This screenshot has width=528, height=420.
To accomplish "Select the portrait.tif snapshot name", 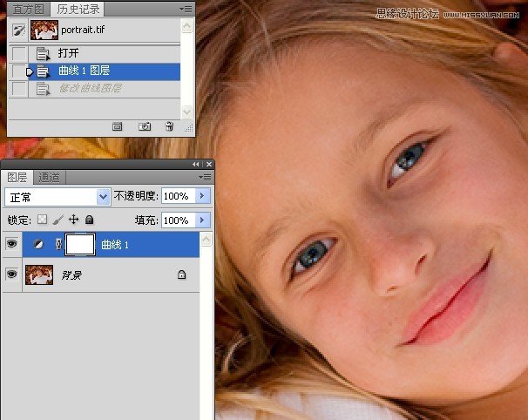I will tap(83, 30).
